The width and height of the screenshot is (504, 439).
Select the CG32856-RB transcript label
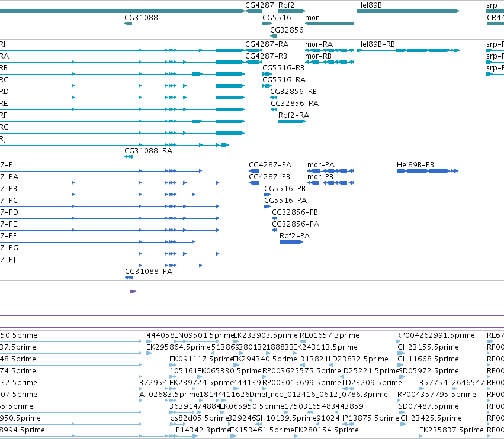pos(293,92)
